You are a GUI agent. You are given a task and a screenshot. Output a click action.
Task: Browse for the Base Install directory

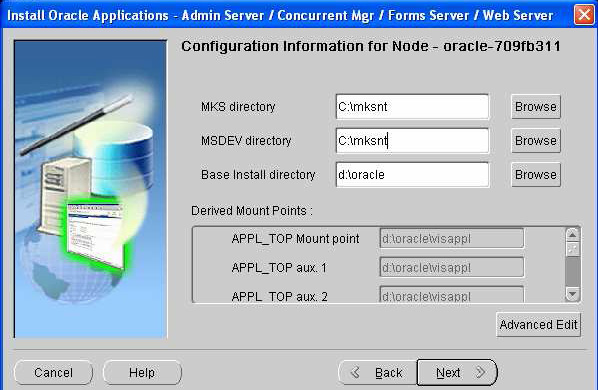tap(536, 175)
